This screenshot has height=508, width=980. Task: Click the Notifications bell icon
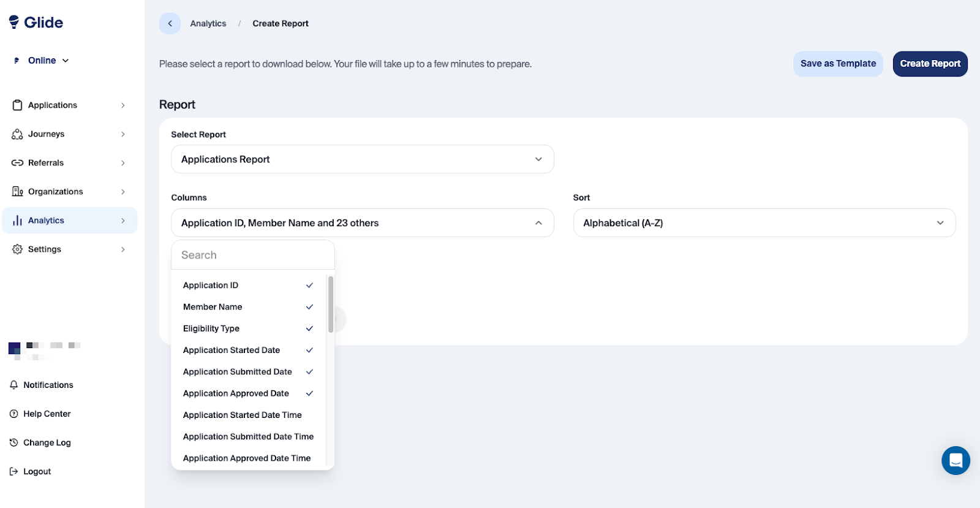click(14, 385)
